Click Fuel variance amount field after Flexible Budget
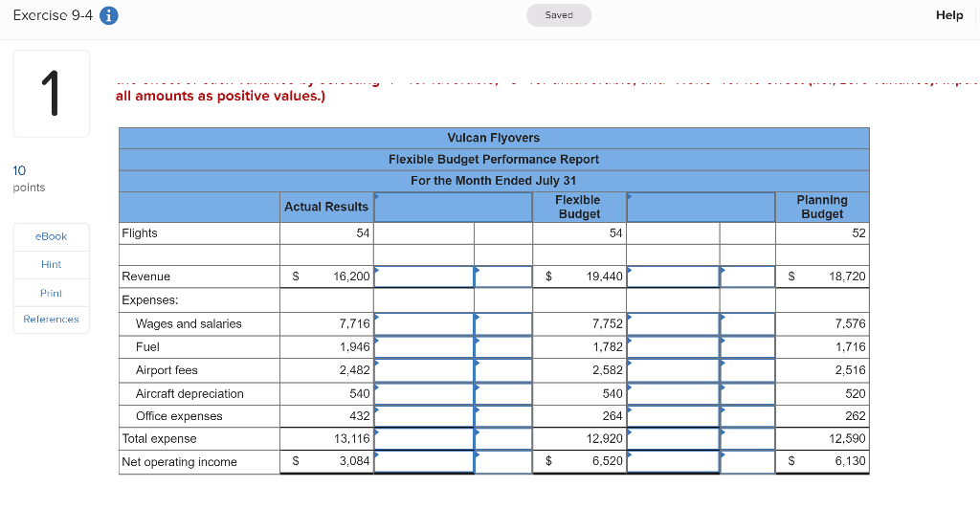980x531 pixels. tap(673, 346)
